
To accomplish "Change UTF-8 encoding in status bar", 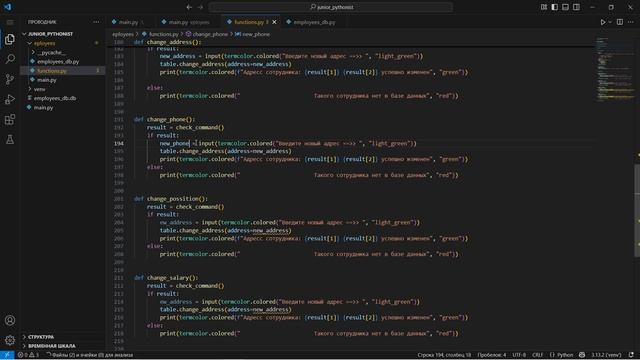I will coord(519,355).
